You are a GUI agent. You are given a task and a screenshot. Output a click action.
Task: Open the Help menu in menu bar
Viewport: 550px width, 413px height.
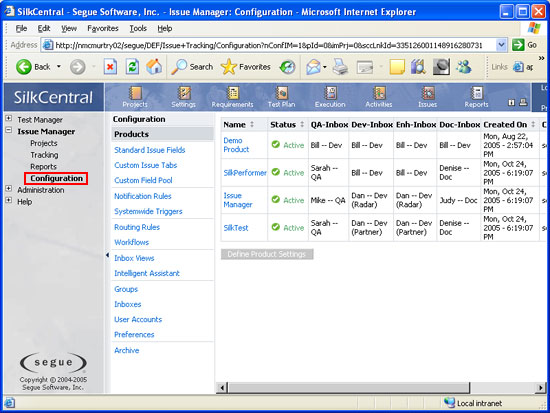click(165, 28)
